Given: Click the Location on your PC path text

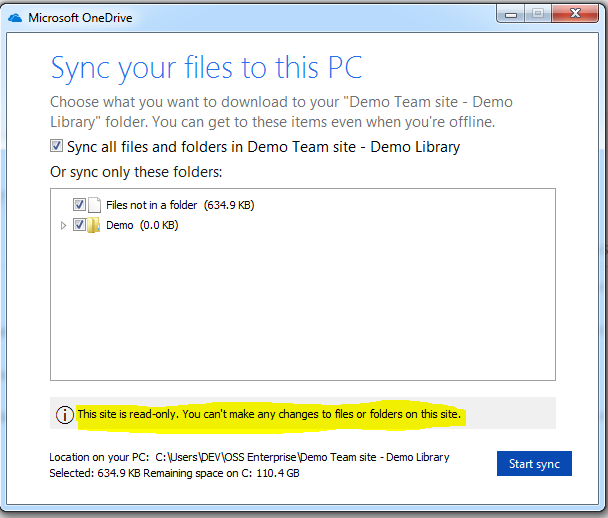Looking at the screenshot, I should click(249, 457).
